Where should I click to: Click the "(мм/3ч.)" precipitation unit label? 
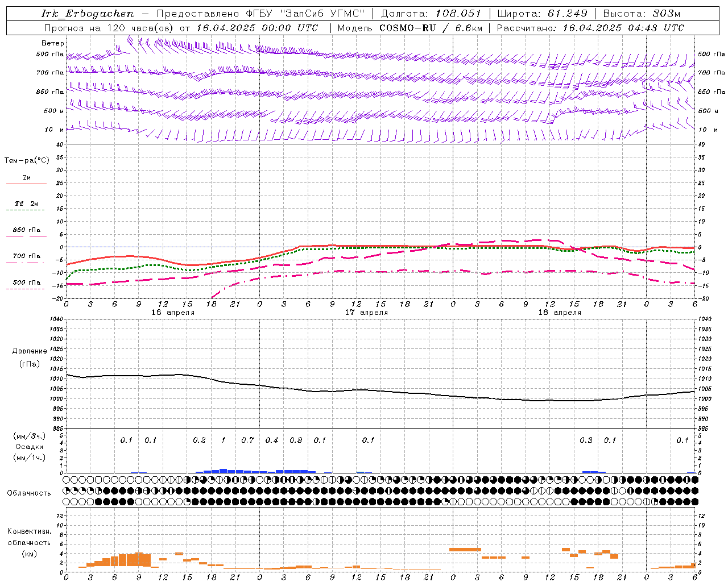point(30,436)
